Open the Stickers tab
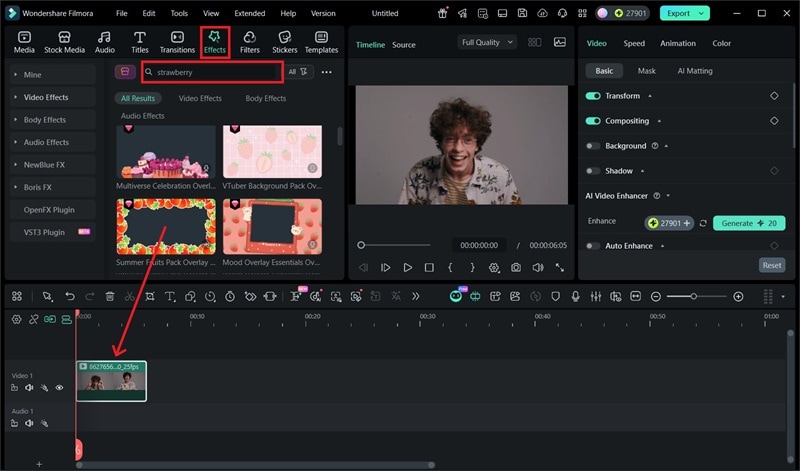 [x=284, y=42]
